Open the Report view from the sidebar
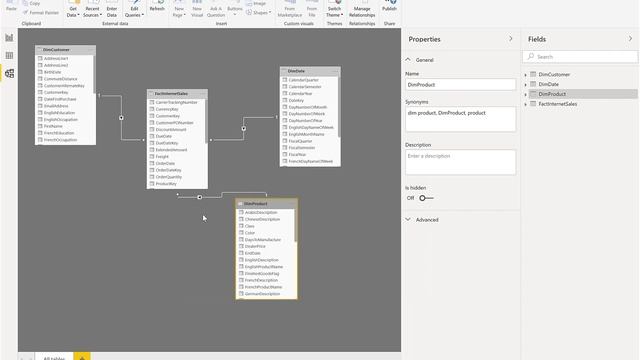Viewport: 640px width, 360px height. (9, 38)
